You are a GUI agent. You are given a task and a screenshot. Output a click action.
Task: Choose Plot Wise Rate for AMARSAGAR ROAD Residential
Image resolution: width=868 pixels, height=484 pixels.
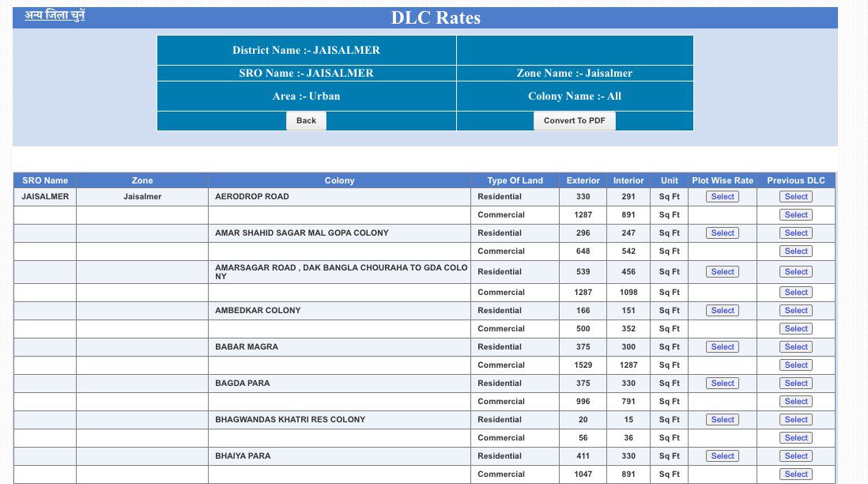[722, 272]
